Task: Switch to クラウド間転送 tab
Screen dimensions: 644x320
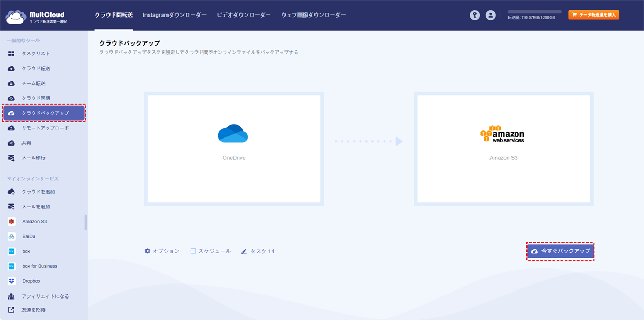Action: pos(113,15)
